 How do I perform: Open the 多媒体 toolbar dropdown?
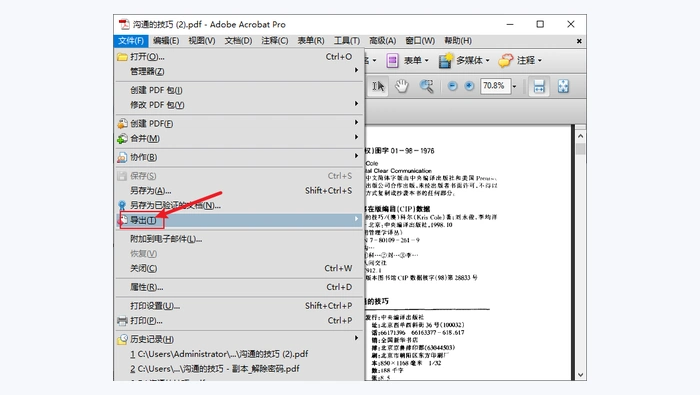488,60
